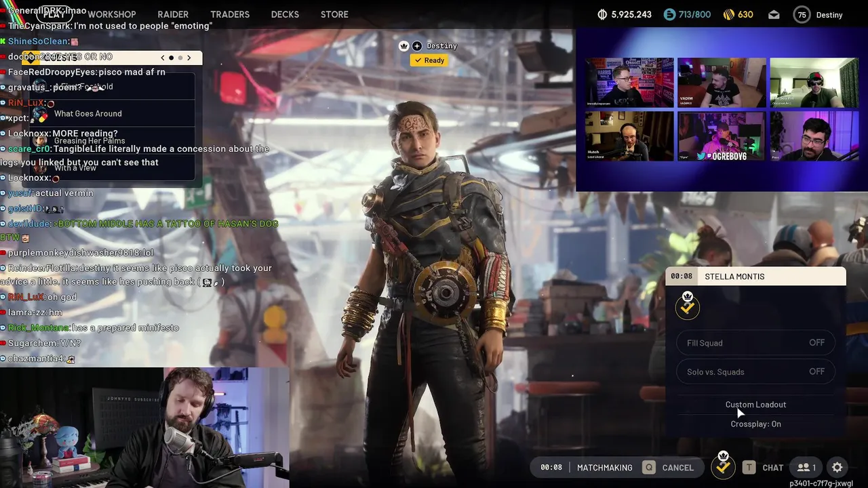Click the crown icon above Destiny's name
Viewport: 868px width, 488px height.
pos(404,46)
